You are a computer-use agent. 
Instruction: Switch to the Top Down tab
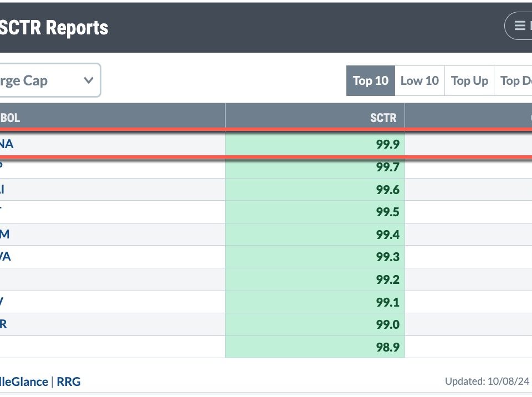515,81
